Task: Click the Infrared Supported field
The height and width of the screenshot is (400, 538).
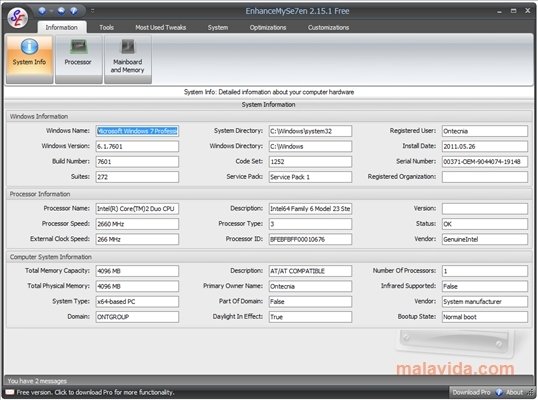Action: click(484, 286)
